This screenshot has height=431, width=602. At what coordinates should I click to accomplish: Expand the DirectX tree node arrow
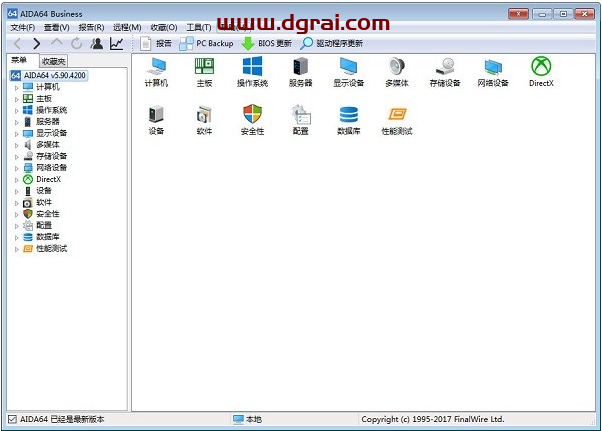pos(17,180)
